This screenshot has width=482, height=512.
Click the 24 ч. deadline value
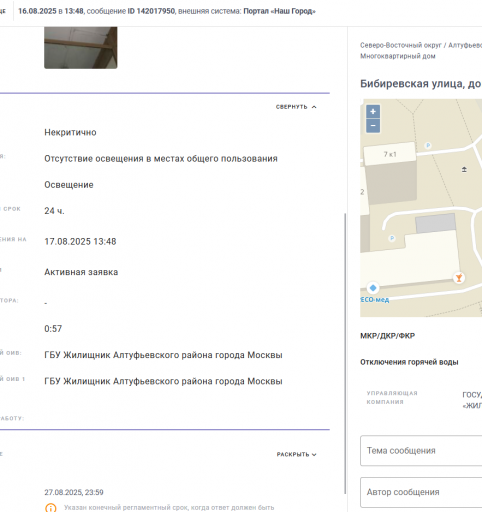[54, 211]
